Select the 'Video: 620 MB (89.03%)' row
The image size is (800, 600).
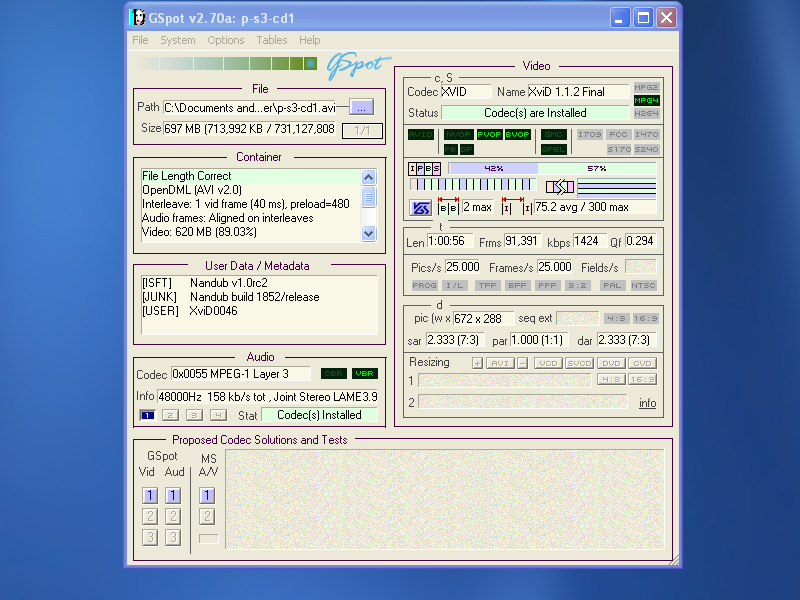[x=251, y=232]
